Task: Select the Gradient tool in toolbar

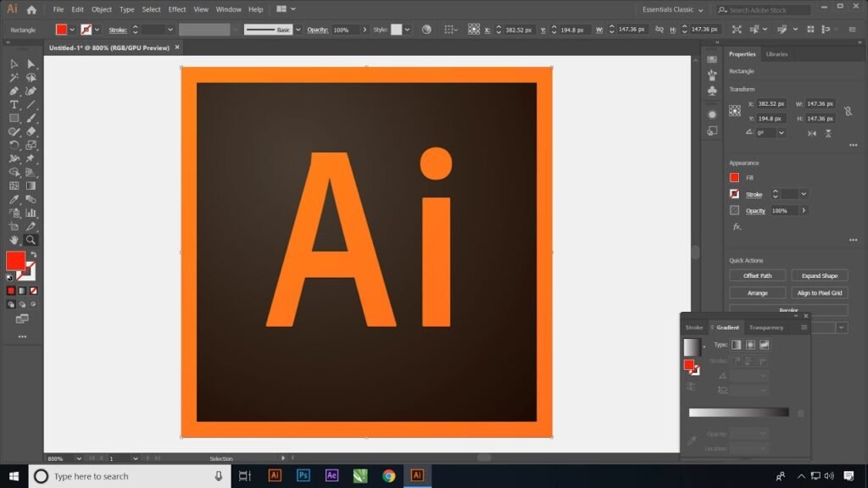Action: tap(31, 186)
